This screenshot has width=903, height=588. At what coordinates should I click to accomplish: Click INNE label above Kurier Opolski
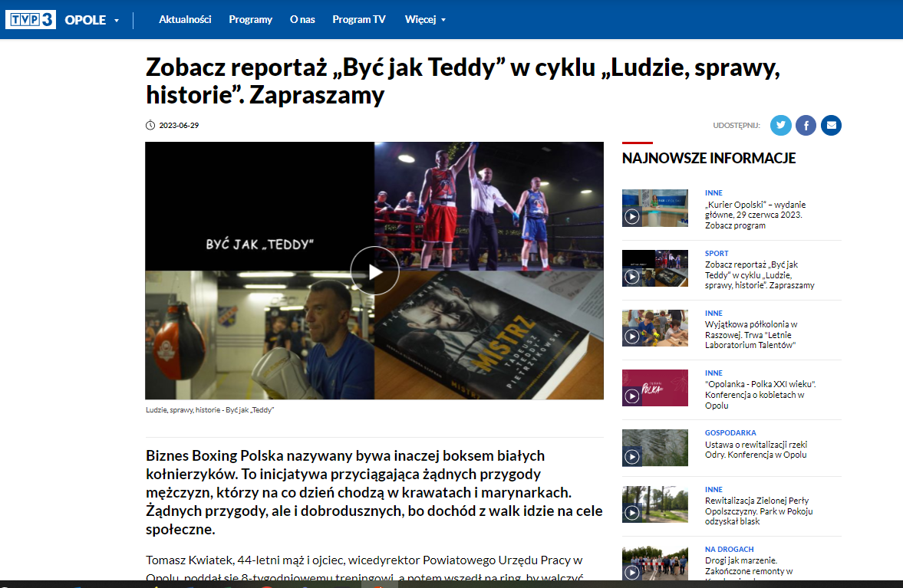coord(714,192)
